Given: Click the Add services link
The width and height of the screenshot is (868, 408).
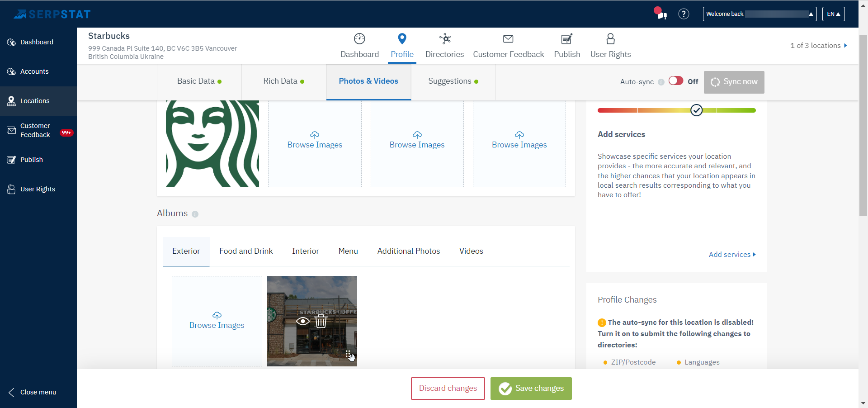Looking at the screenshot, I should point(732,255).
